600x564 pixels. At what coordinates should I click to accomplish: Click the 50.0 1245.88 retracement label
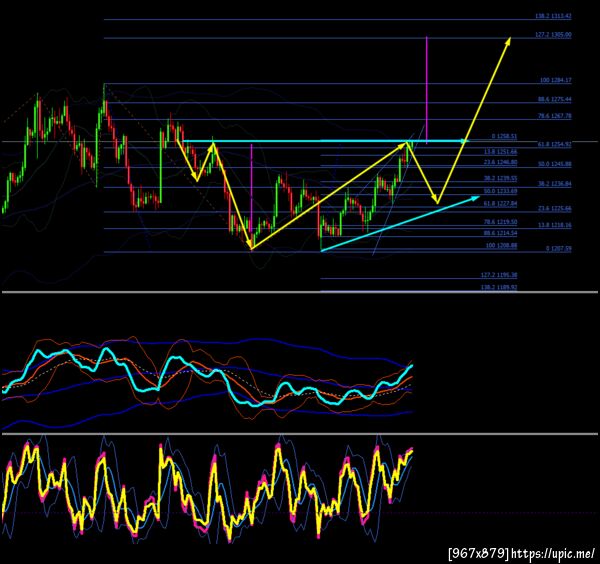tap(554, 164)
